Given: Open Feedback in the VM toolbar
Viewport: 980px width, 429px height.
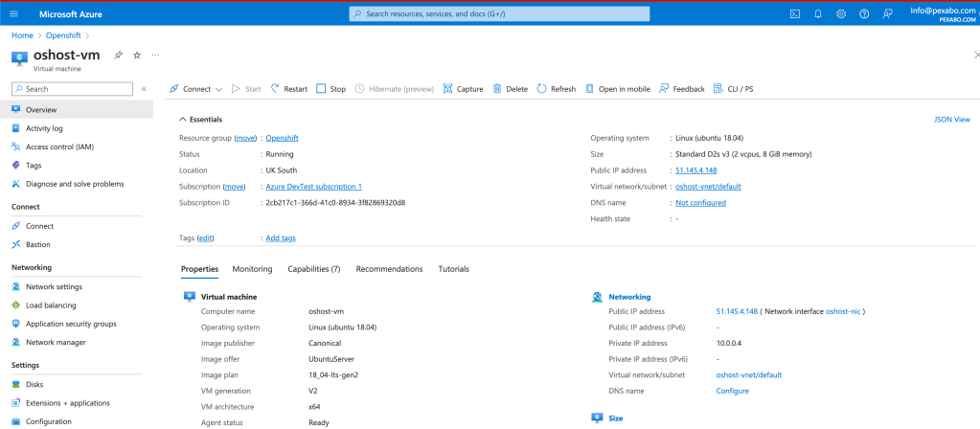Looking at the screenshot, I should (682, 89).
